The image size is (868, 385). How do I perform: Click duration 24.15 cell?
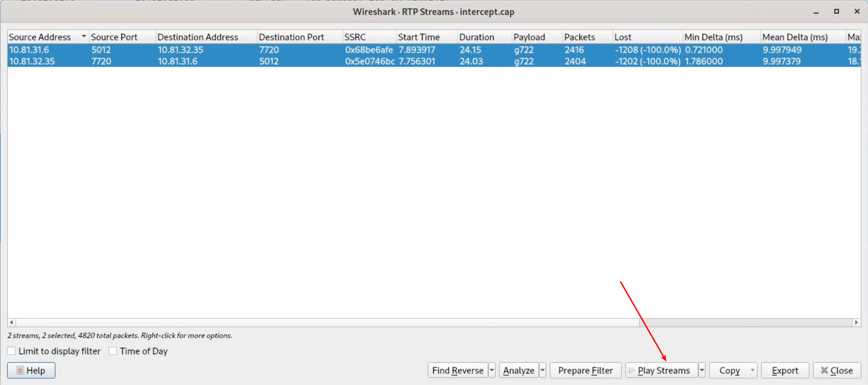click(x=470, y=50)
